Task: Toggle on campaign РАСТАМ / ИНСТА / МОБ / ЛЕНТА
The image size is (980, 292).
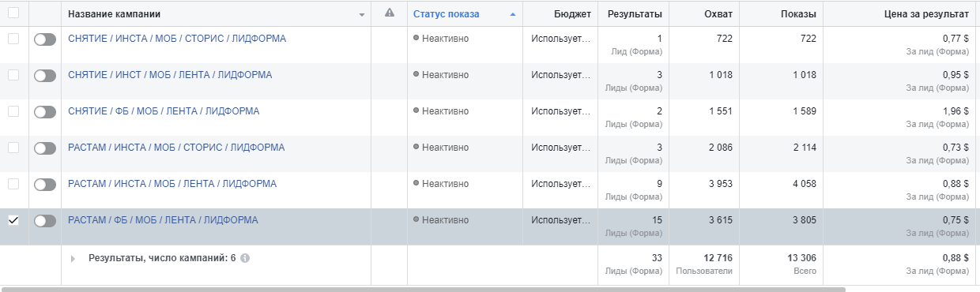Action: [45, 185]
